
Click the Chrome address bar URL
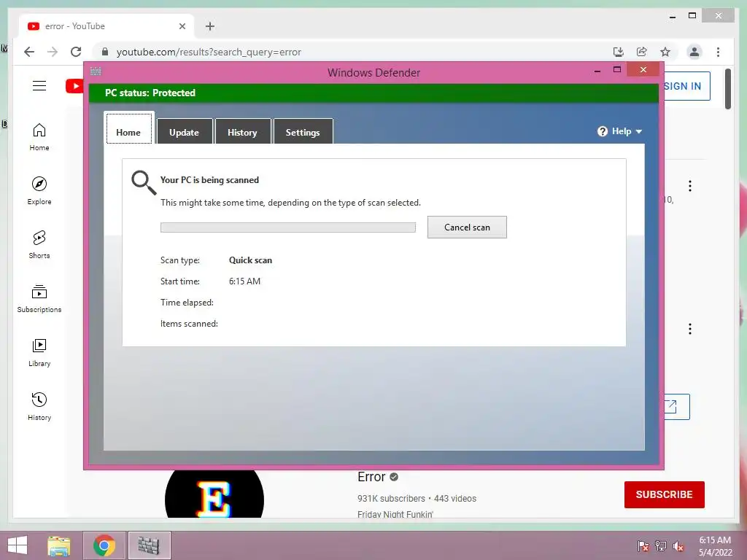(x=209, y=52)
